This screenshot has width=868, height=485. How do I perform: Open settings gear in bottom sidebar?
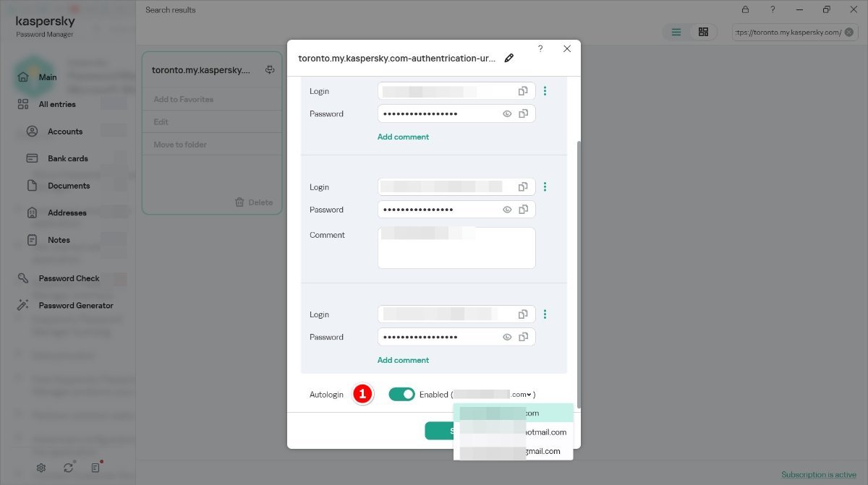coord(41,468)
